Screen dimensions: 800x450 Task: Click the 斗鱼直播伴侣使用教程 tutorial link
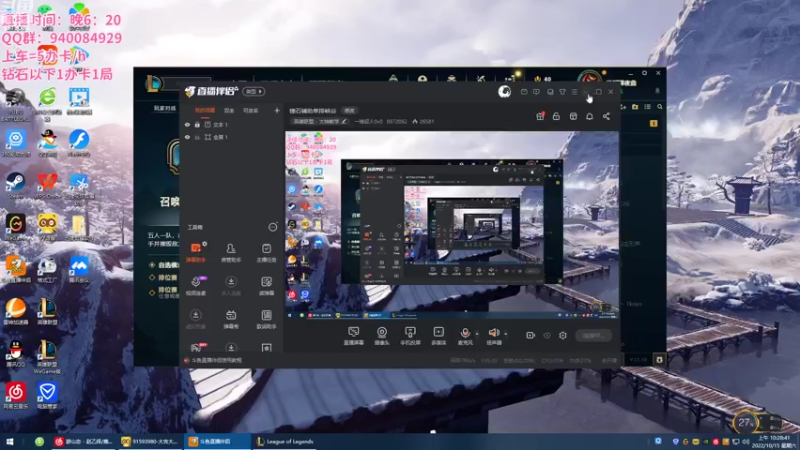coord(217,360)
